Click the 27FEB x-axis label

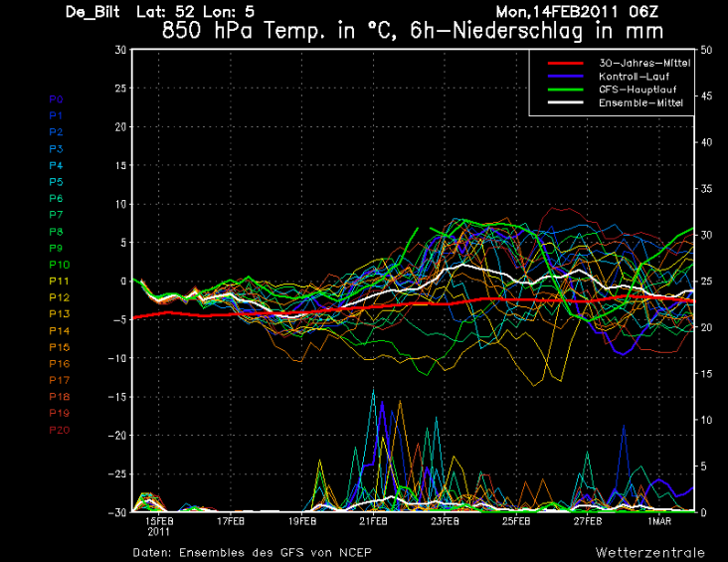(x=588, y=521)
